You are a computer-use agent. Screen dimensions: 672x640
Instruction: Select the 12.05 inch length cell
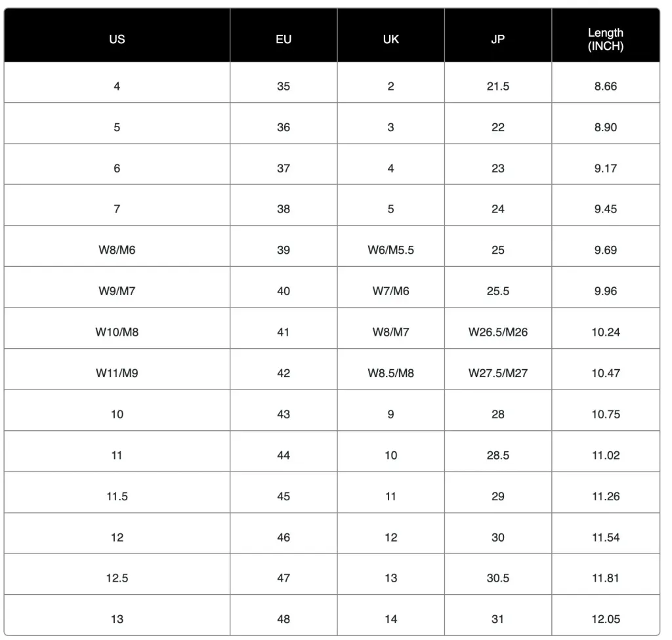(x=605, y=619)
